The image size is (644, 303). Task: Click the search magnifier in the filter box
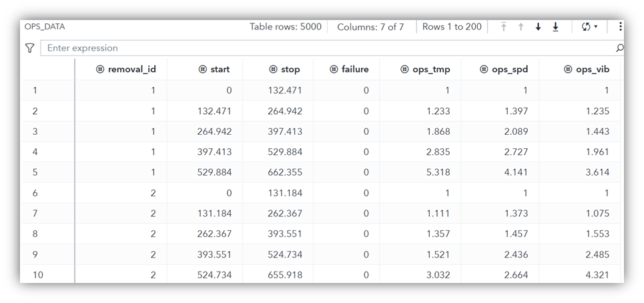tap(619, 48)
